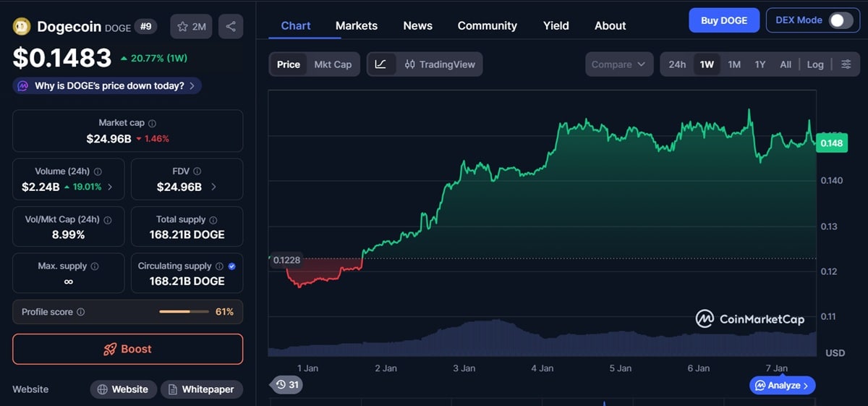Select the Mkt Cap chart toggle
The height and width of the screenshot is (406, 868).
(333, 64)
